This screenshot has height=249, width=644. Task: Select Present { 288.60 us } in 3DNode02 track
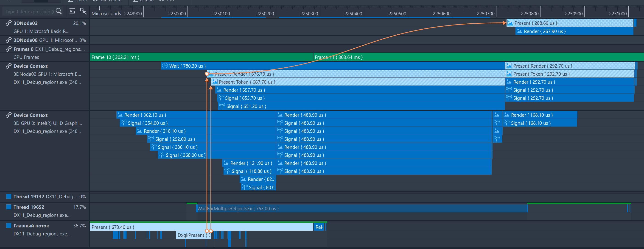(x=570, y=23)
